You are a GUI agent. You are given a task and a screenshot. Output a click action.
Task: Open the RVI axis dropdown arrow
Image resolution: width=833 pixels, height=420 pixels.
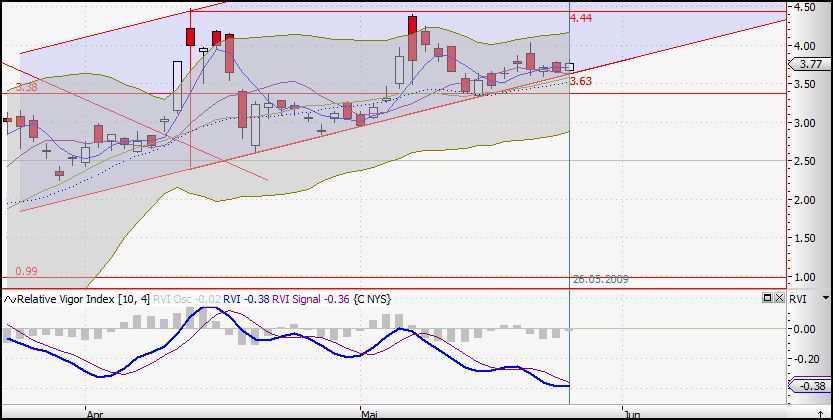(826, 299)
